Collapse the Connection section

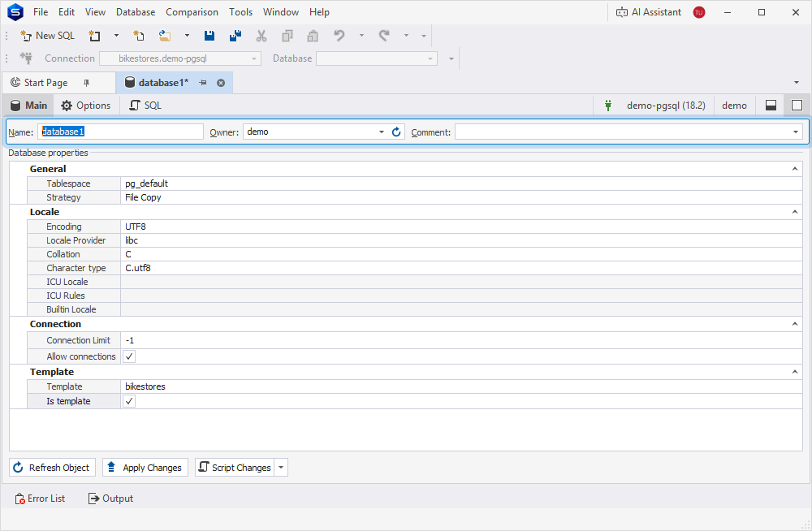[x=795, y=324]
